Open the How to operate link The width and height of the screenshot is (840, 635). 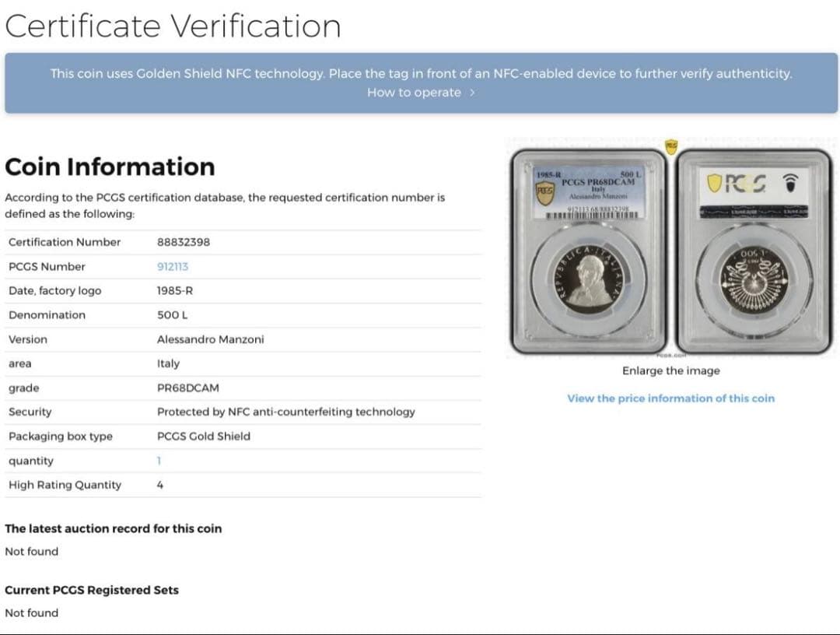(414, 93)
